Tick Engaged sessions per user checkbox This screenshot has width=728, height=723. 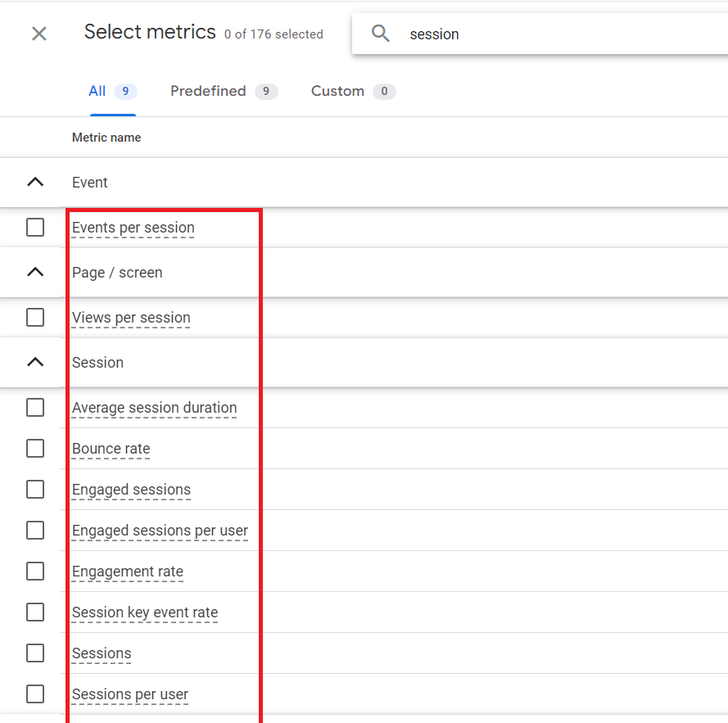pos(35,531)
